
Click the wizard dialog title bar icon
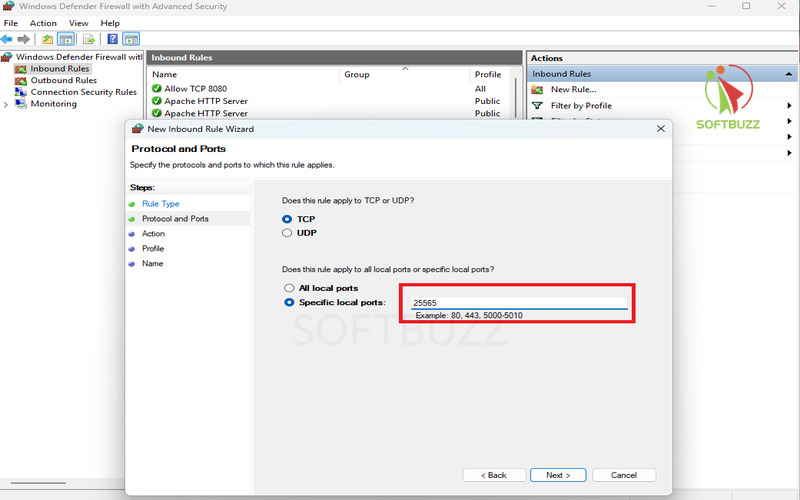[137, 129]
